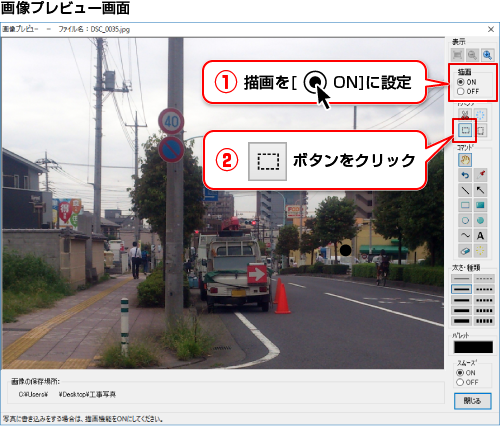Click the rounded dashed selection icon beside rectangle selection

(x=480, y=130)
